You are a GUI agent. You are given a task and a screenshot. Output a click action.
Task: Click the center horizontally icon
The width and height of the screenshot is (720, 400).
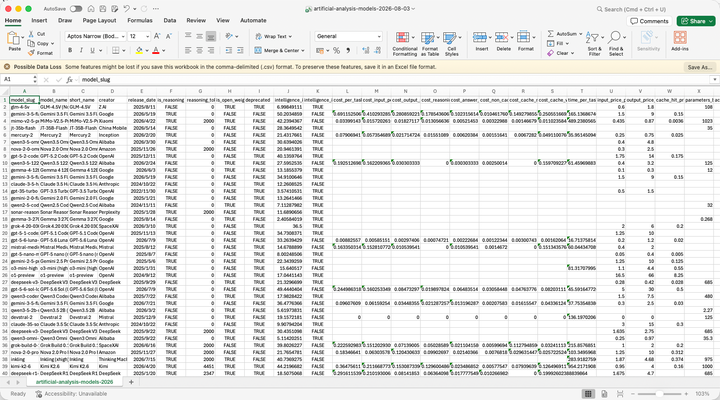pyautogui.click(x=199, y=51)
